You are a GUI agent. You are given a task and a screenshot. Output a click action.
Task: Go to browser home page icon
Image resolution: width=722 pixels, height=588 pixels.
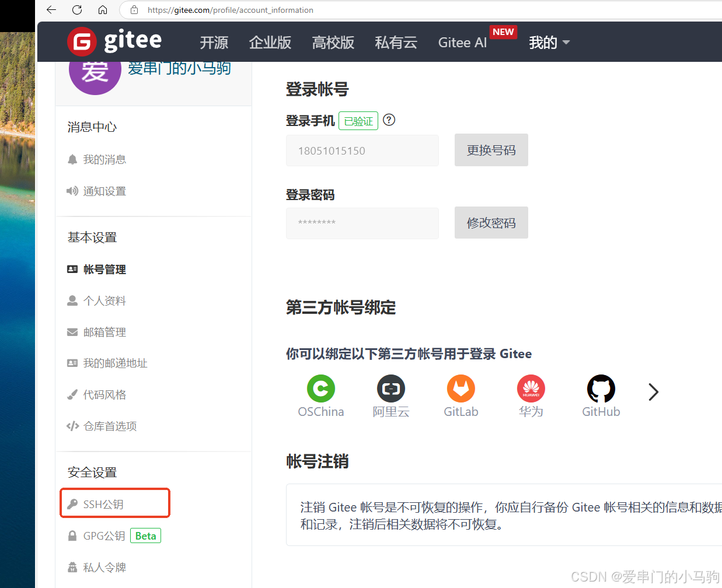[x=103, y=10]
